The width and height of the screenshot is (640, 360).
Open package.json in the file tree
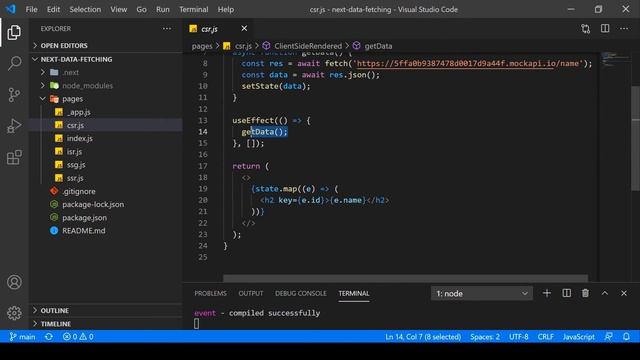click(106, 218)
